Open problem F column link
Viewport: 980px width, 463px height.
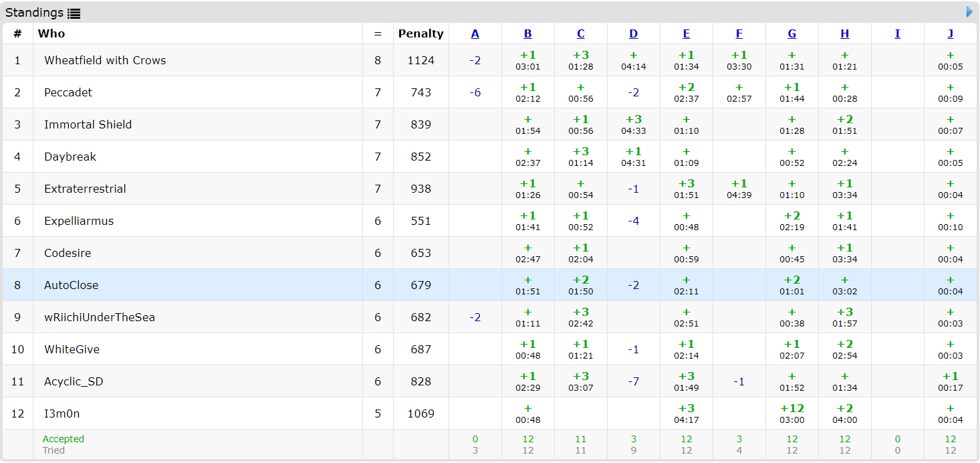click(739, 33)
